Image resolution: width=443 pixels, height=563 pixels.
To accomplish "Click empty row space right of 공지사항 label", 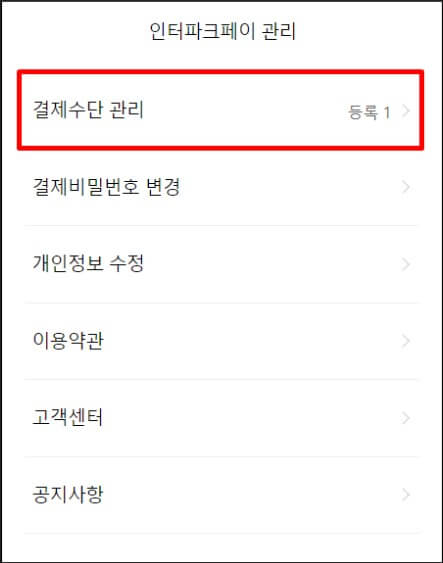I will click(x=251, y=495).
